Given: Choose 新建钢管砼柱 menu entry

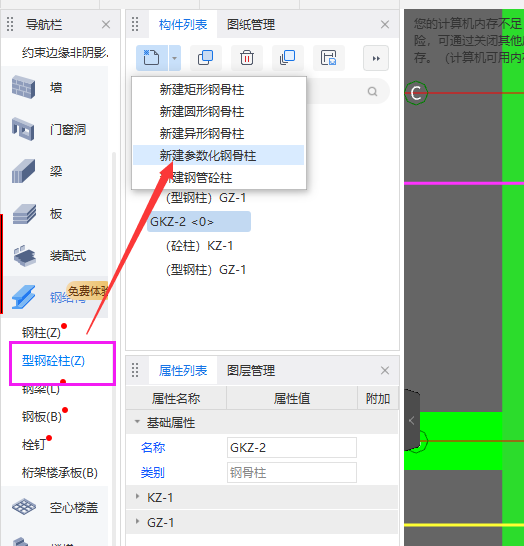Looking at the screenshot, I should [x=218, y=178].
